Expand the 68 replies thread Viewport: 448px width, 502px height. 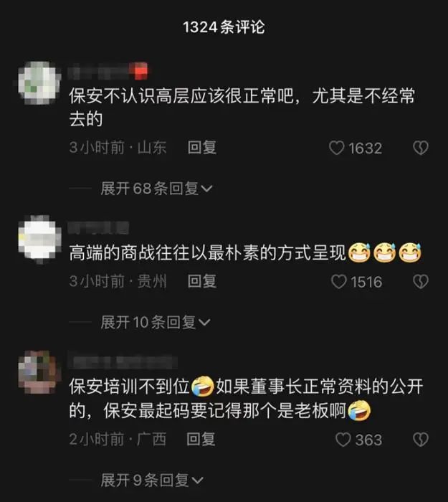click(156, 188)
